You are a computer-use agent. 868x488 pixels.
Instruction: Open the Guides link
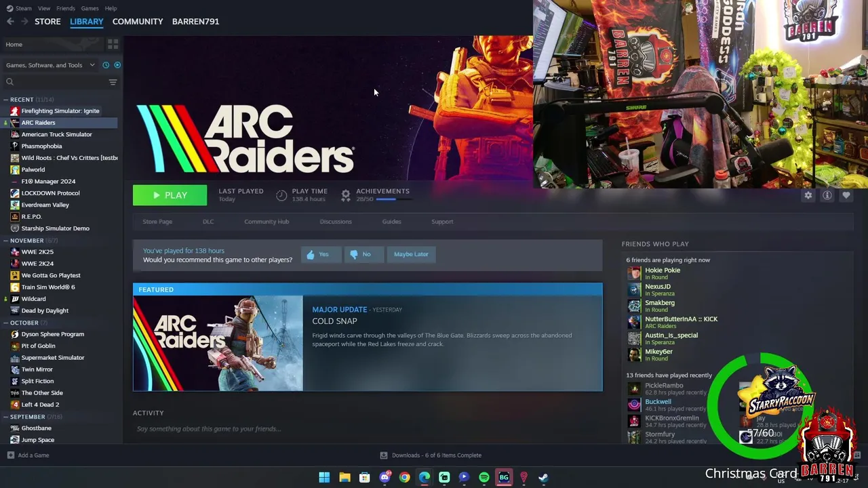tap(391, 222)
